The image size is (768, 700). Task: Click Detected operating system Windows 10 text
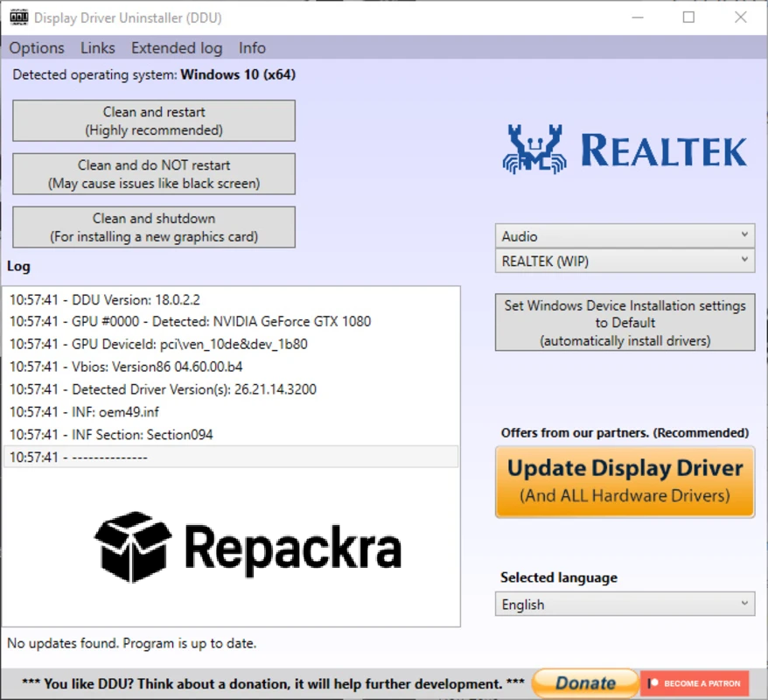tap(154, 75)
